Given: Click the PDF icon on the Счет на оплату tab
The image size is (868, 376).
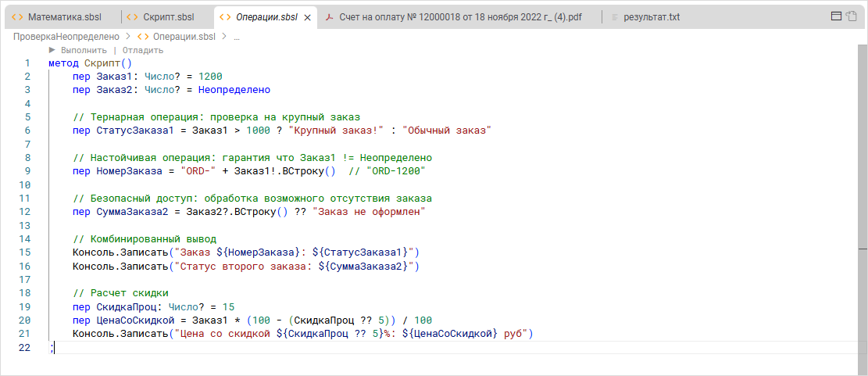Looking at the screenshot, I should (x=329, y=16).
